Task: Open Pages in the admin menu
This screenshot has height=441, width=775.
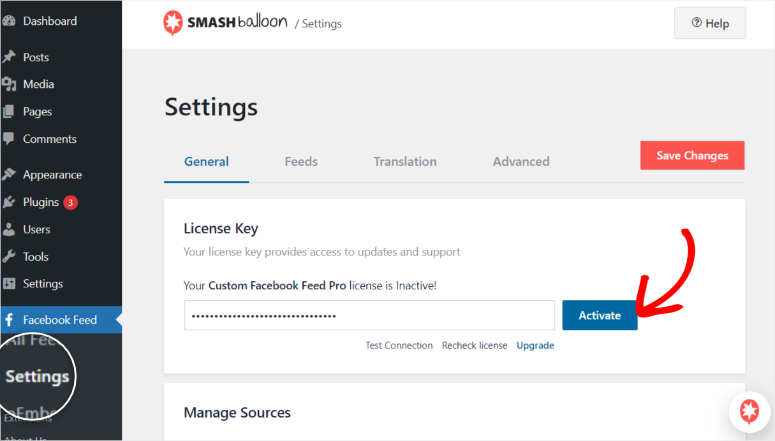Action: coord(38,112)
